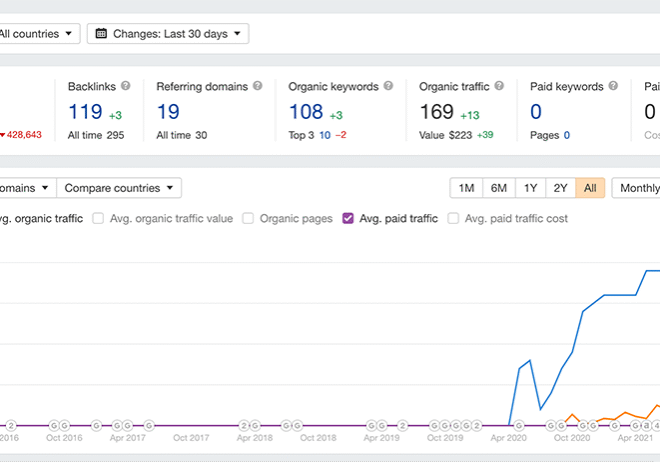The width and height of the screenshot is (660, 462).
Task: Click the help icon beside Backlinks
Action: point(126,87)
